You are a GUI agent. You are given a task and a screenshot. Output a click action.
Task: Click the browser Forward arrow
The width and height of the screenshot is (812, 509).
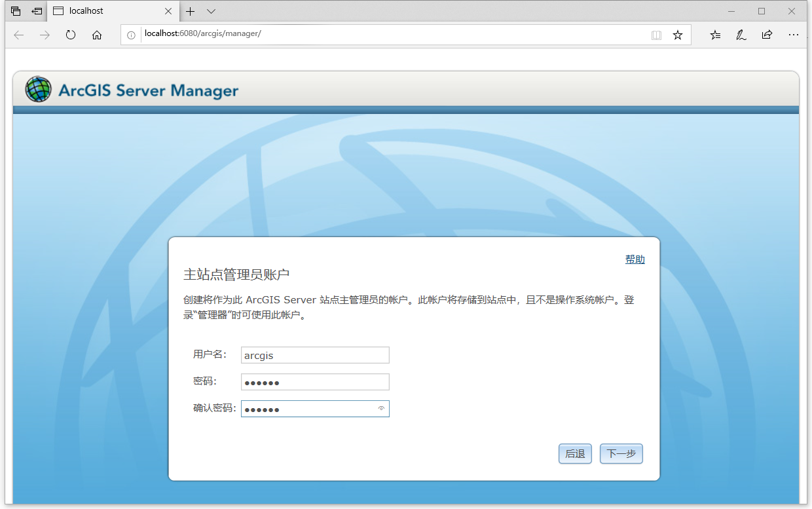click(x=45, y=35)
